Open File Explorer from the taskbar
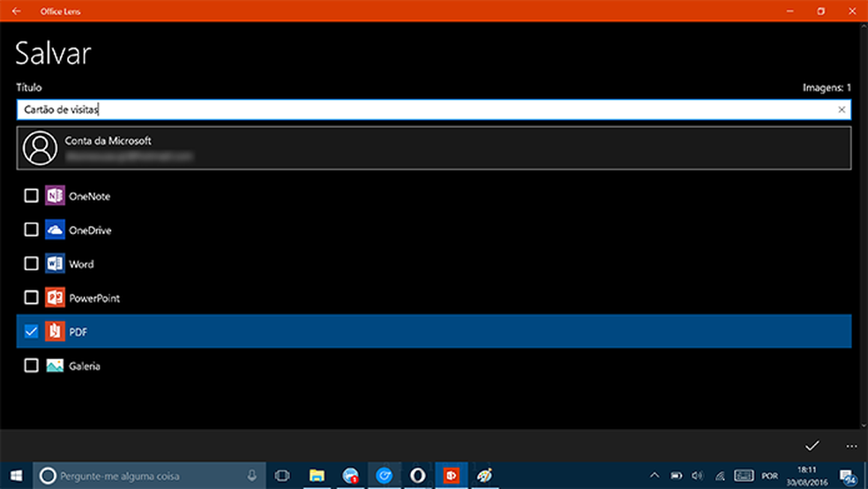Screen dimensions: 868x489 click(317, 476)
